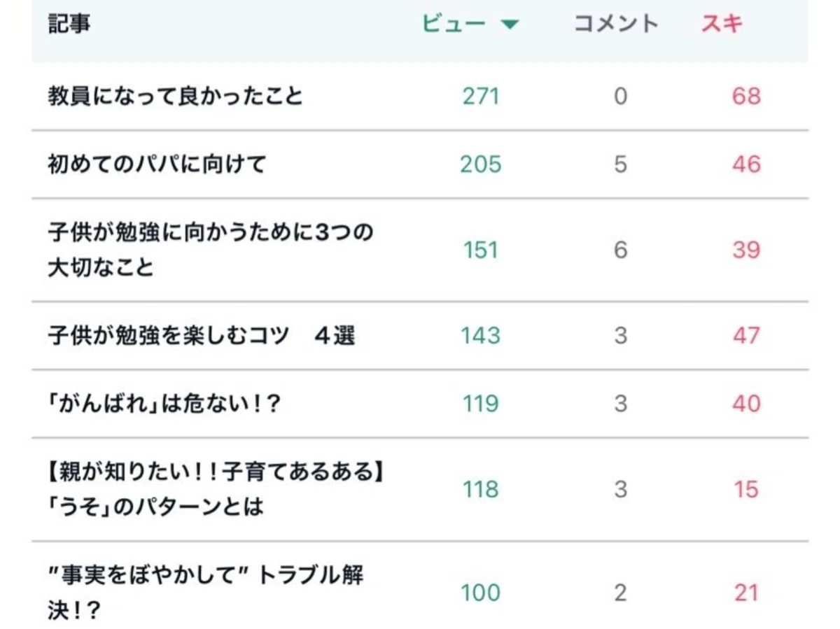Sort by the コメント column header
Screen dimensions: 840x629
[616, 24]
